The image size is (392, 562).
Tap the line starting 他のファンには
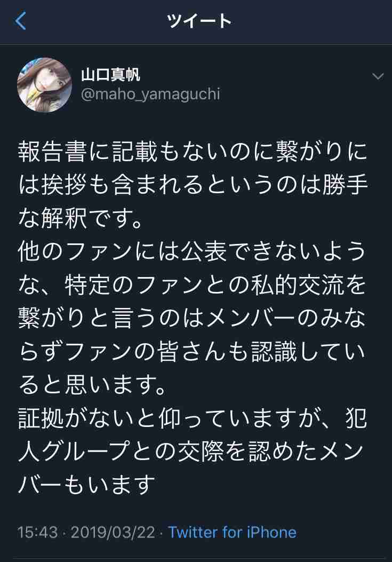tap(192, 251)
